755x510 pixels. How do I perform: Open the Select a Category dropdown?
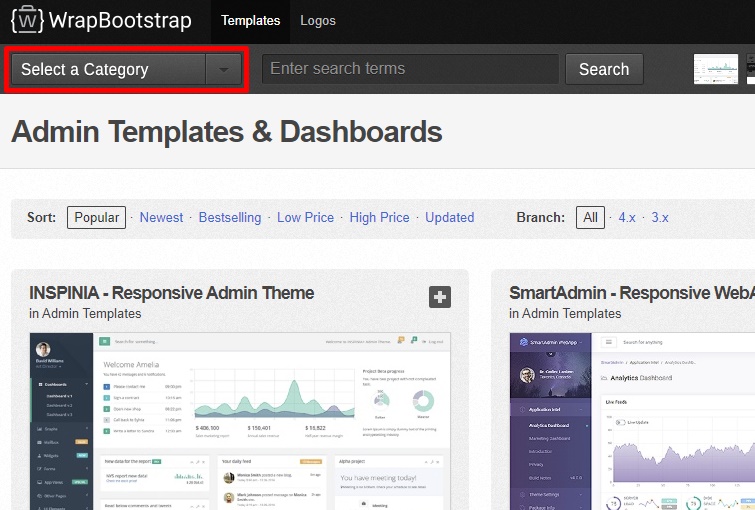click(126, 69)
